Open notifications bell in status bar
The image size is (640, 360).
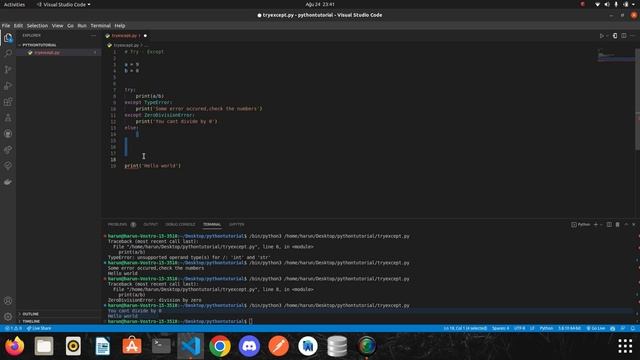coord(633,328)
